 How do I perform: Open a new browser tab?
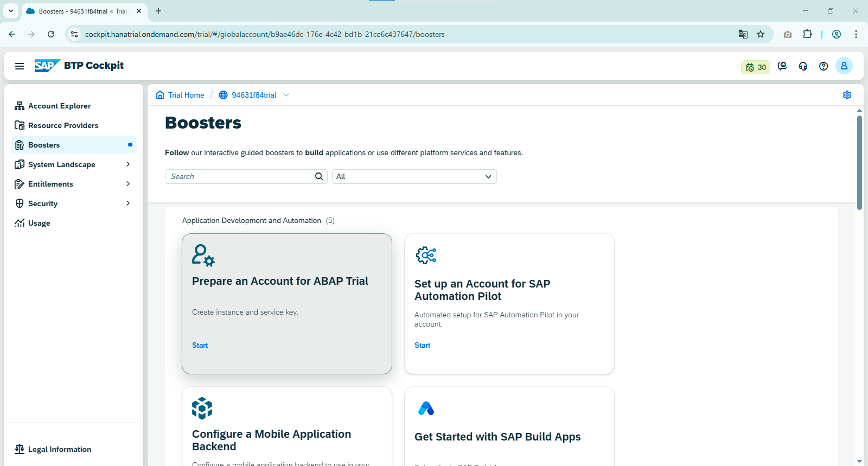pos(158,11)
